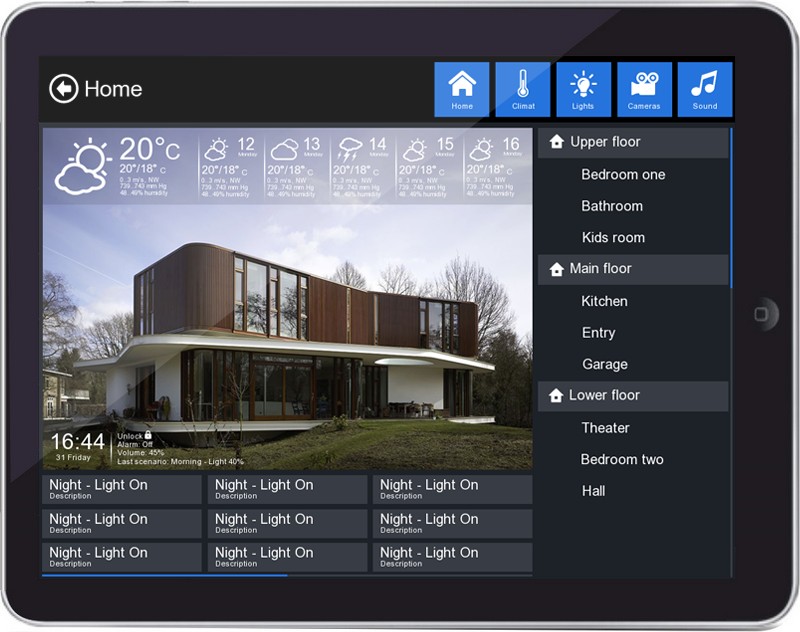The width and height of the screenshot is (800, 632).
Task: Open the Lights bulb tile
Action: (x=583, y=88)
